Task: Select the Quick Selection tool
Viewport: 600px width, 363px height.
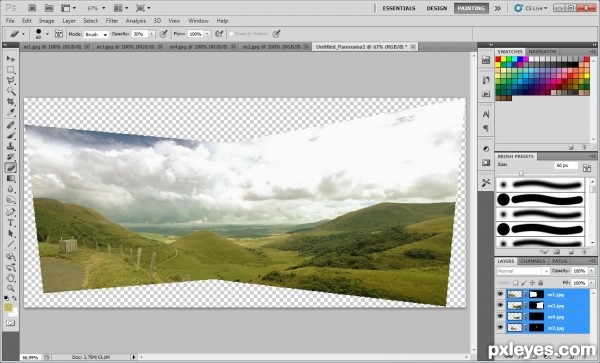Action: pyautogui.click(x=11, y=91)
